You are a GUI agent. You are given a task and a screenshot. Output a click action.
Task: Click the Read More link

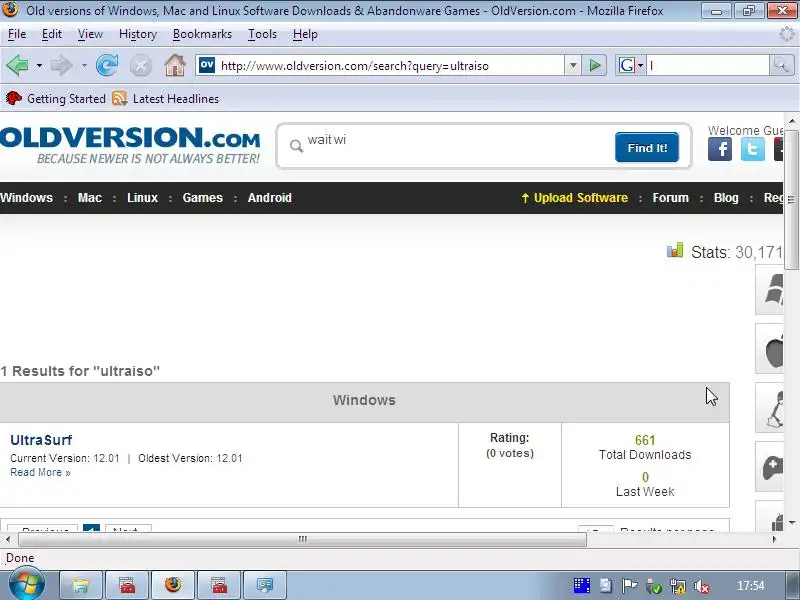coord(40,472)
